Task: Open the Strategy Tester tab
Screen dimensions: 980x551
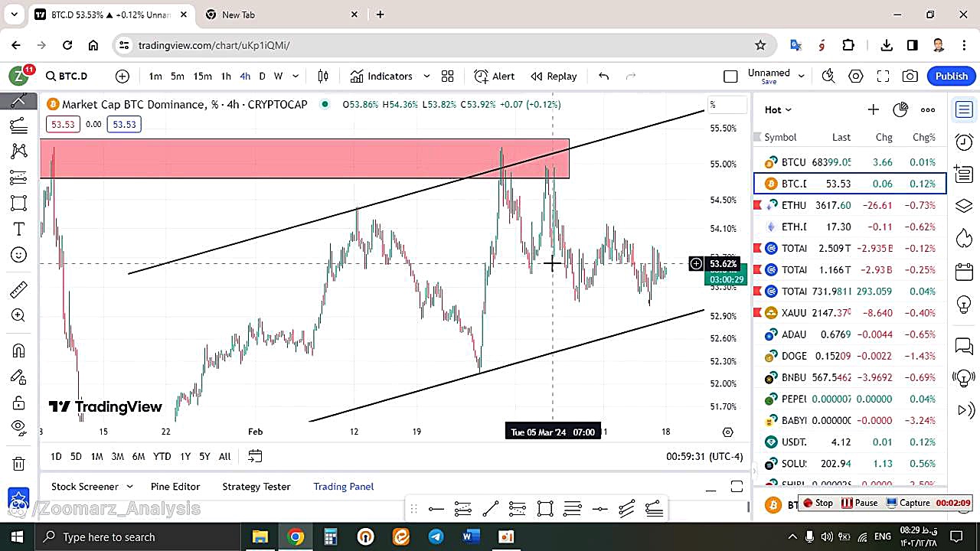Action: 256,486
